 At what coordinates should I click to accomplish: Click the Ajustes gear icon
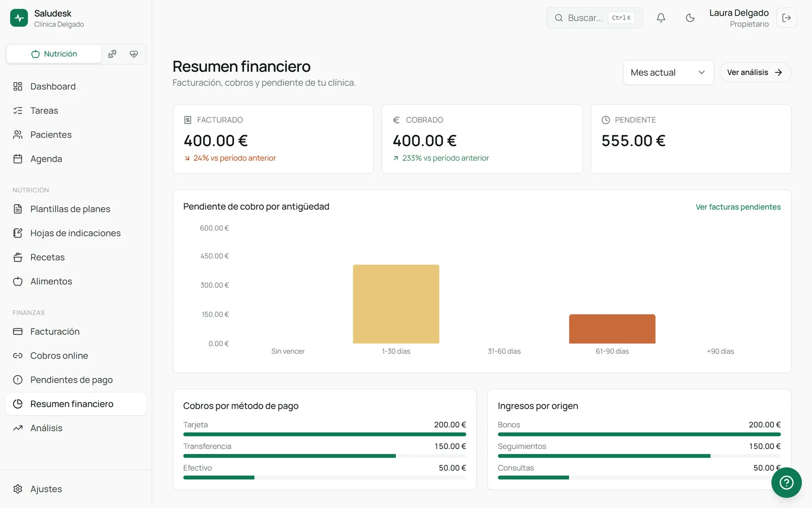point(18,489)
